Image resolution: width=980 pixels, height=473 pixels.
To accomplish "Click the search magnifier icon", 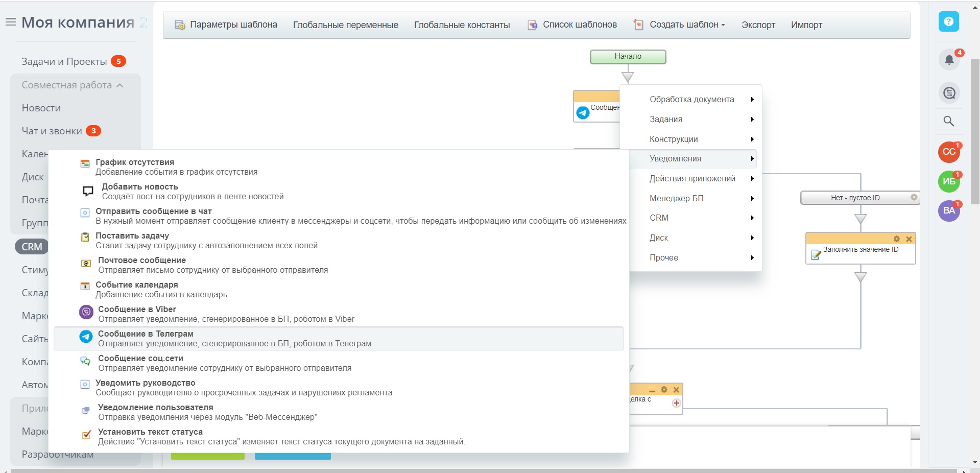I will (x=948, y=121).
